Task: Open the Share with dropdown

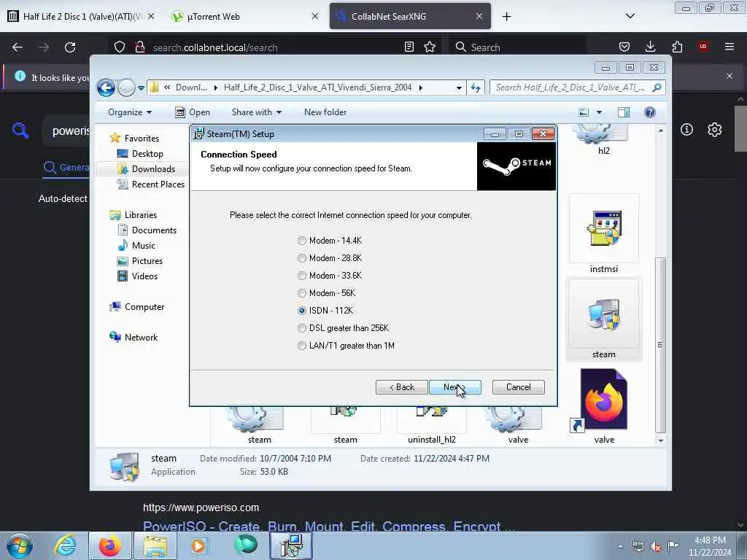Action: (x=256, y=112)
